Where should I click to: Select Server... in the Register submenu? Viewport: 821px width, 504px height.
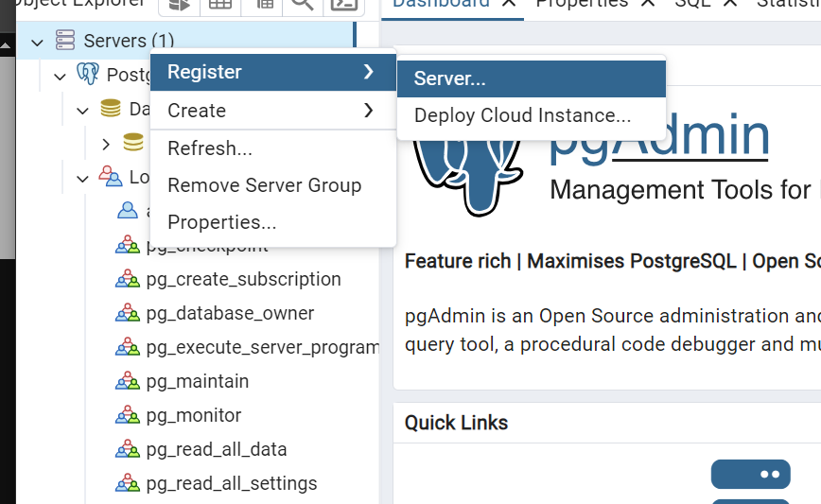coord(532,78)
